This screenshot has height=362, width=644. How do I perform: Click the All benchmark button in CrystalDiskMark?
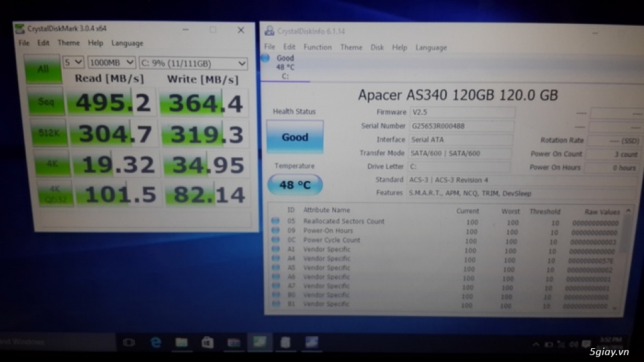pos(43,69)
